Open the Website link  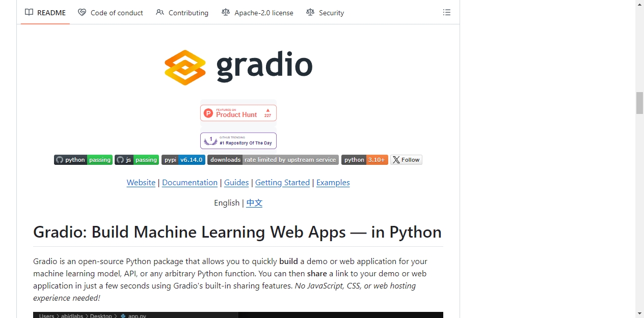coord(141,183)
